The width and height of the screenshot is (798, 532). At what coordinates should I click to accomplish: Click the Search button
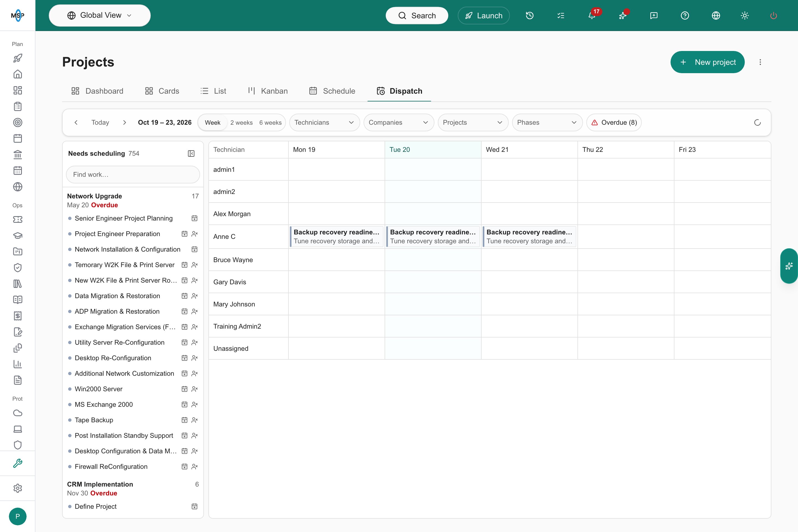tap(417, 16)
